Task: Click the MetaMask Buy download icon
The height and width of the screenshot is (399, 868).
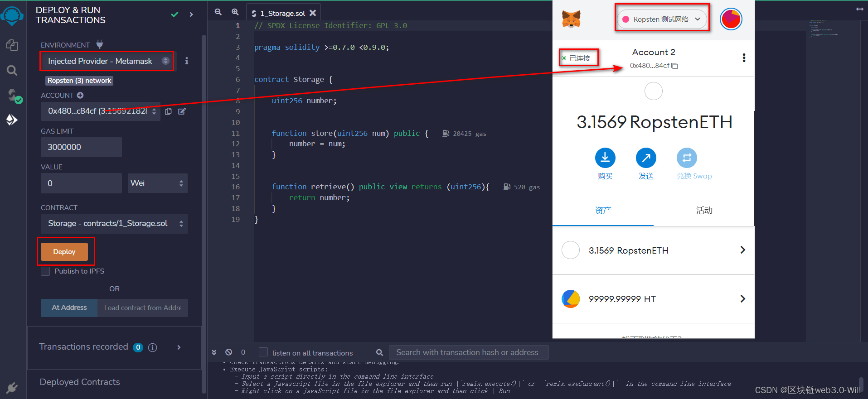Action: (605, 158)
